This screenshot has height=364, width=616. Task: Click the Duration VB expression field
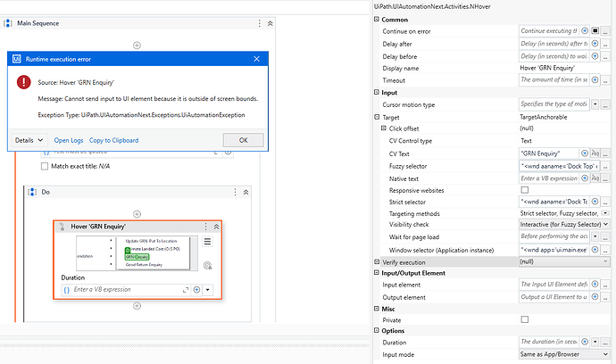[126, 290]
